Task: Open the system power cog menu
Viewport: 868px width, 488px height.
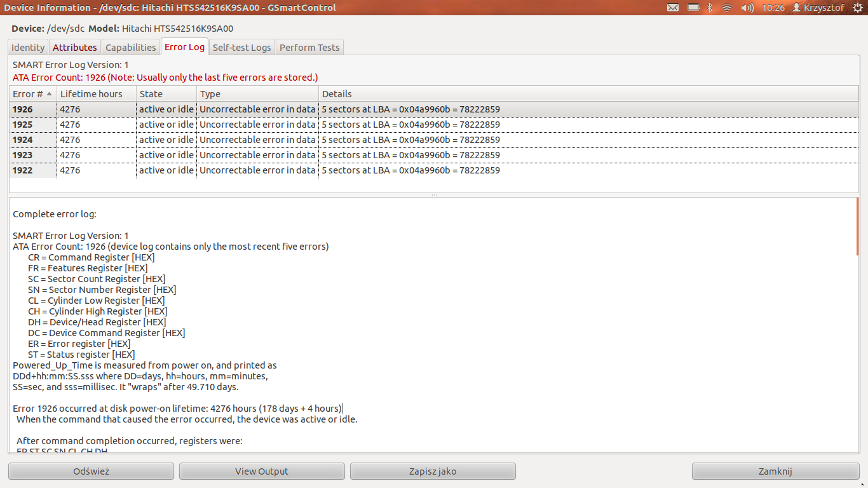Action: 857,8
